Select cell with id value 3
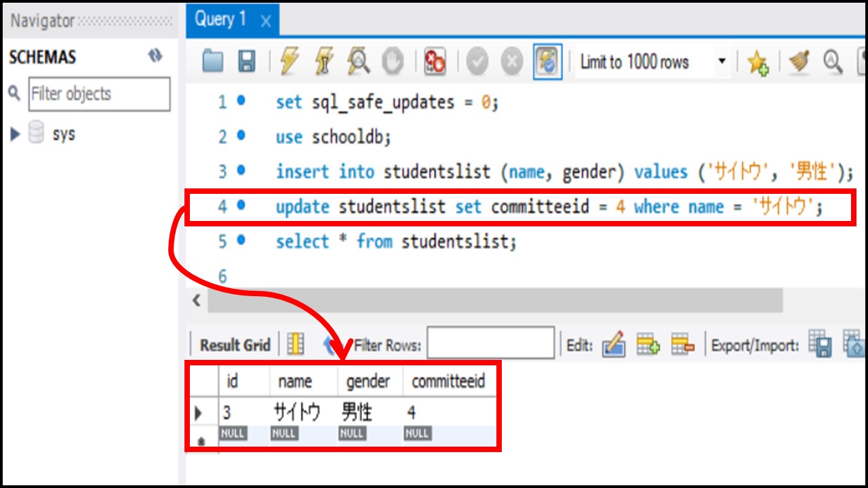This screenshot has height=488, width=868. coord(244,412)
